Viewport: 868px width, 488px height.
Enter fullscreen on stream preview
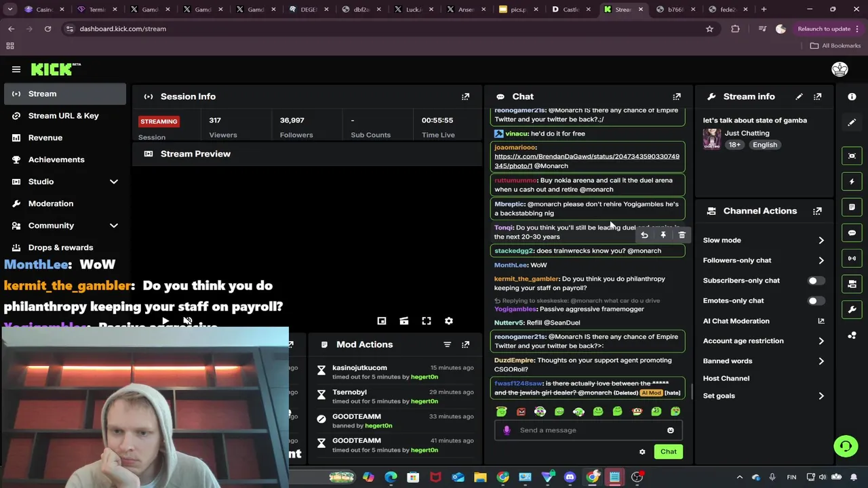point(427,321)
